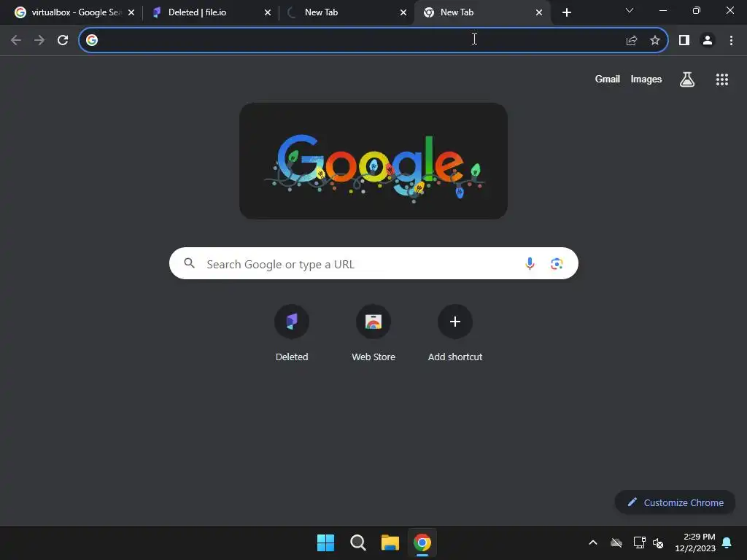This screenshot has height=560, width=747.
Task: Open notifications bell icon
Action: pyautogui.click(x=727, y=542)
